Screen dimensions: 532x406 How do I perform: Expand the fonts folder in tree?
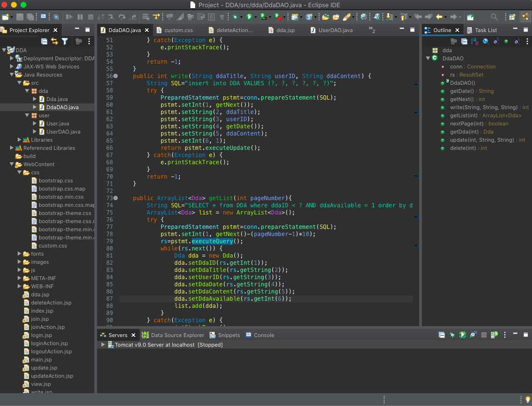click(x=20, y=254)
